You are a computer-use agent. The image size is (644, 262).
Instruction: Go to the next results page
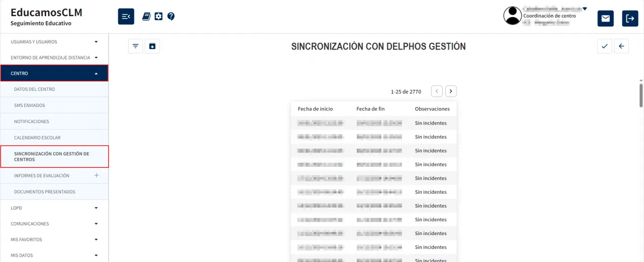[451, 91]
